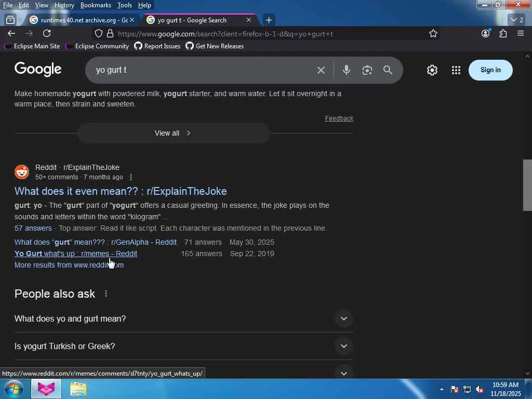Open the extensions puzzle icon
This screenshot has height=399, width=532.
[x=503, y=33]
